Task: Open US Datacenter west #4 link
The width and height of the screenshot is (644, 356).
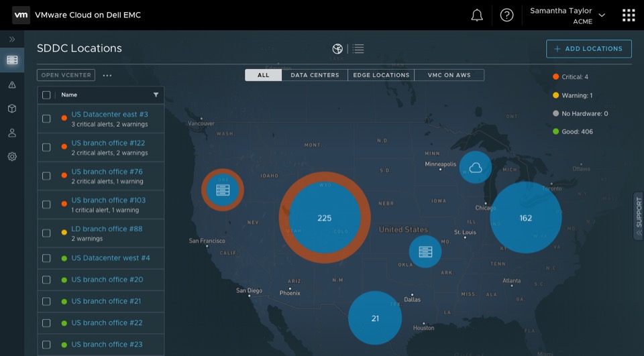Action: (x=111, y=258)
